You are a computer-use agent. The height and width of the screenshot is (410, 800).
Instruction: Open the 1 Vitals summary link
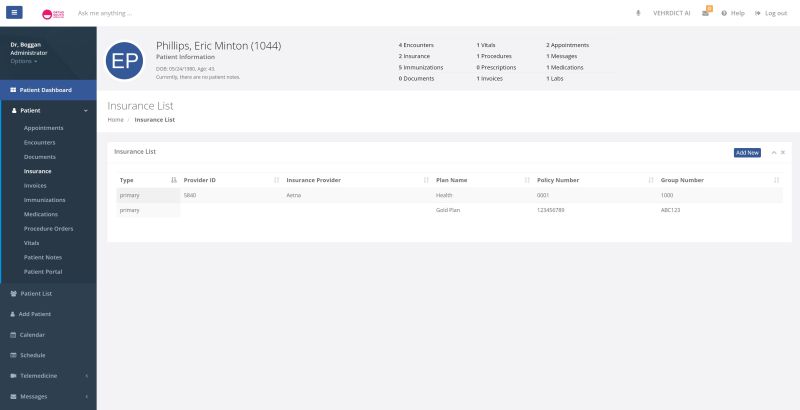(x=486, y=45)
